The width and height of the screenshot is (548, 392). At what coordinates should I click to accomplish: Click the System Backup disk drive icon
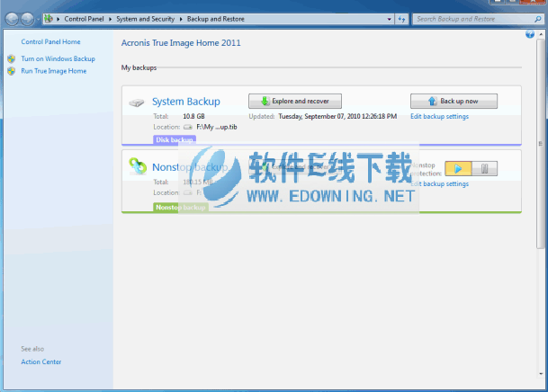point(136,102)
